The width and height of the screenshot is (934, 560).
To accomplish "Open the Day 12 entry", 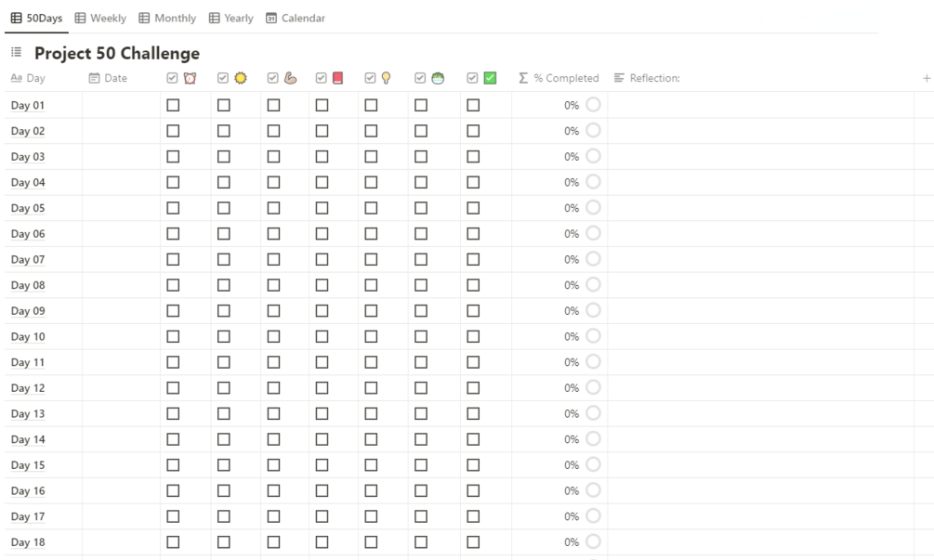I will (x=28, y=388).
